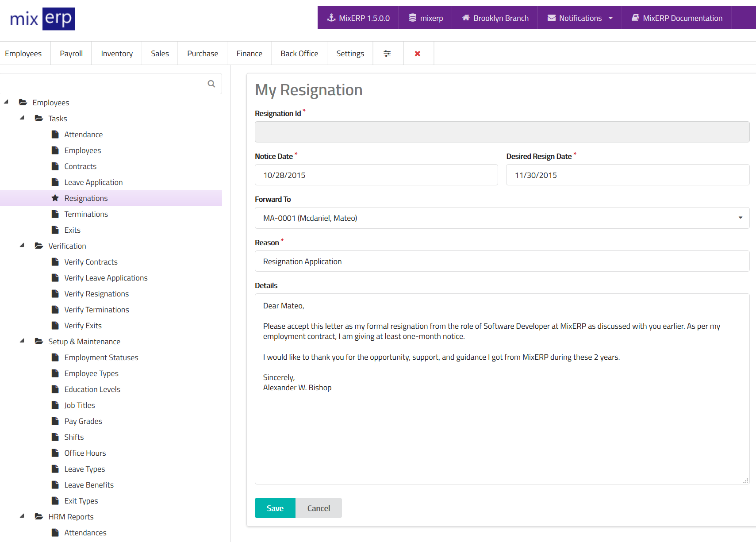756x542 pixels.
Task: Click the star icon next to Resignations
Action: (x=55, y=198)
